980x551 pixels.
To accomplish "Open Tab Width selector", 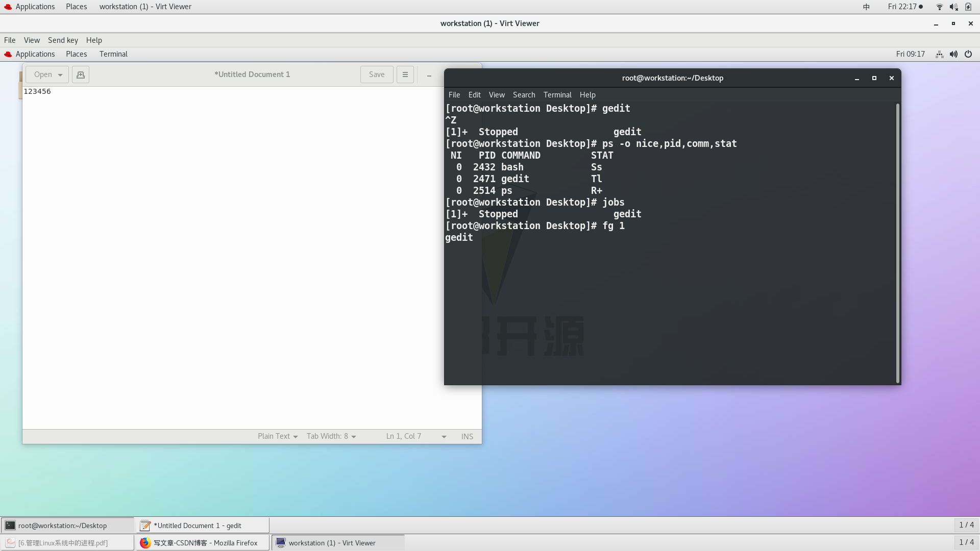I will tap(331, 437).
